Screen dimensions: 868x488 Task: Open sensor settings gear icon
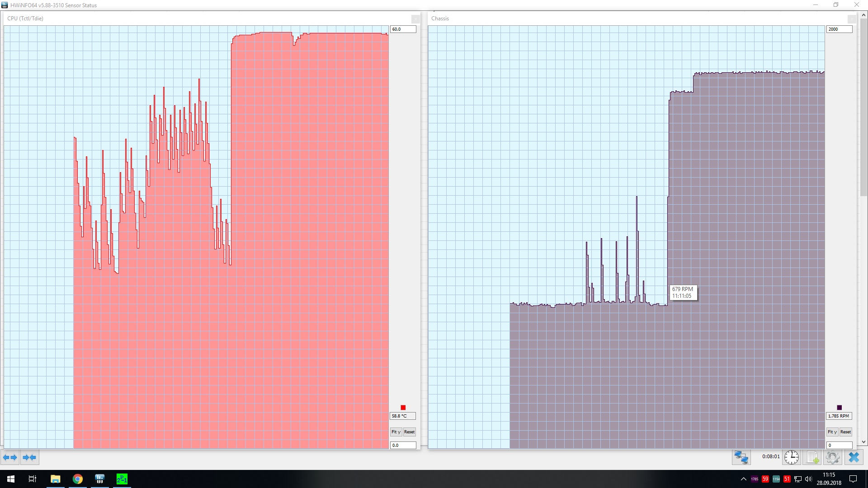[x=832, y=457]
